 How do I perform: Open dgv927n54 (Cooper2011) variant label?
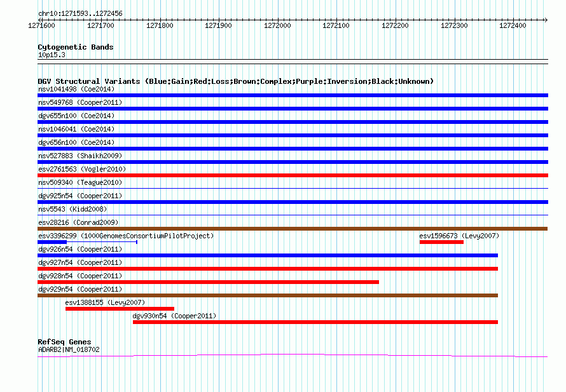click(80, 262)
